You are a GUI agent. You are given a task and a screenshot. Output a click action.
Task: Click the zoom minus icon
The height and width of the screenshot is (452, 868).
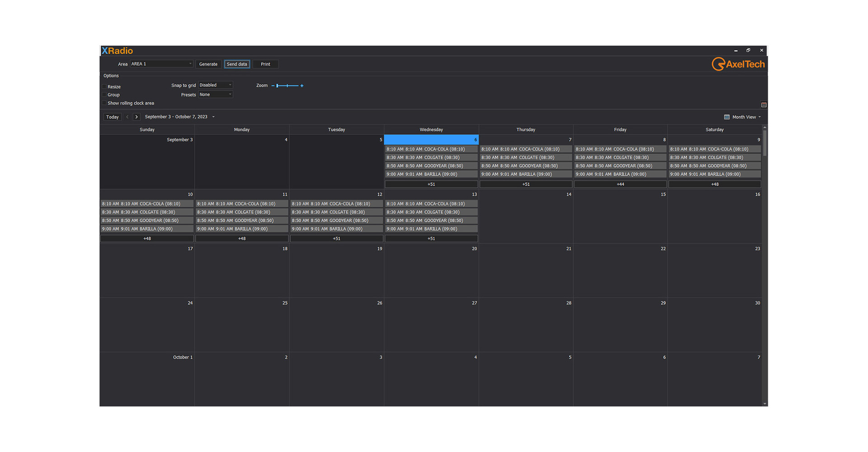point(273,86)
